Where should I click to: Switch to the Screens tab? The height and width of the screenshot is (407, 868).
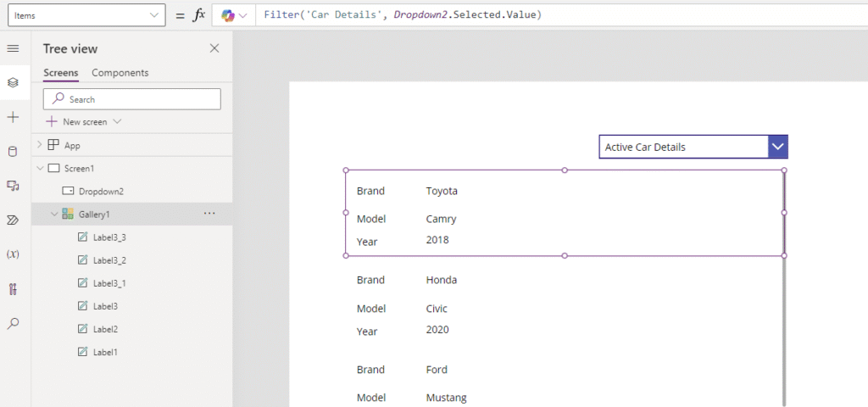[61, 73]
